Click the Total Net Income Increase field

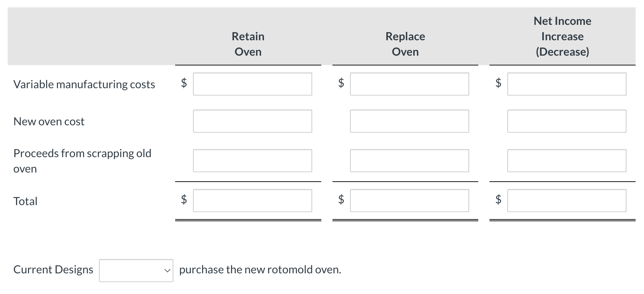(x=566, y=201)
